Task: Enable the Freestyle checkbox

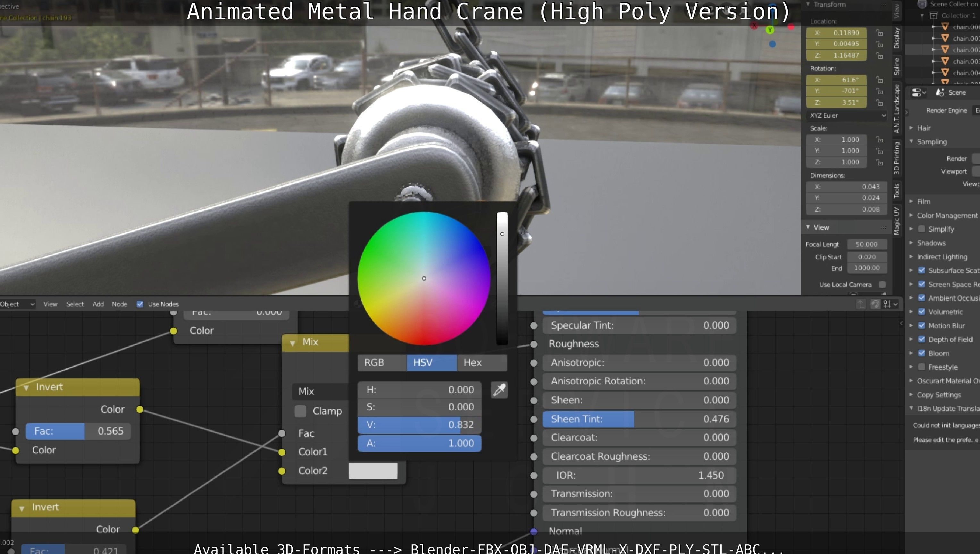Action: click(921, 367)
